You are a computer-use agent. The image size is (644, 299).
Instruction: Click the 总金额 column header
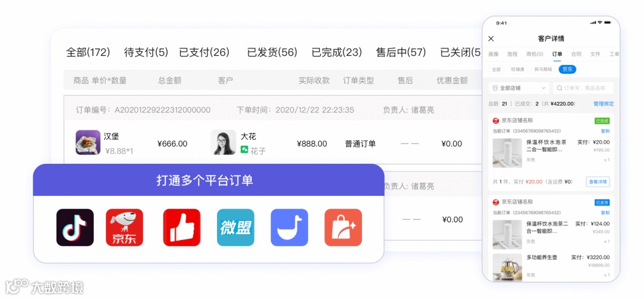169,80
